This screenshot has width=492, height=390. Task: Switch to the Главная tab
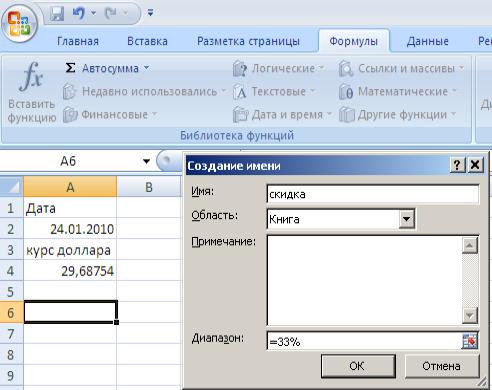[78, 41]
